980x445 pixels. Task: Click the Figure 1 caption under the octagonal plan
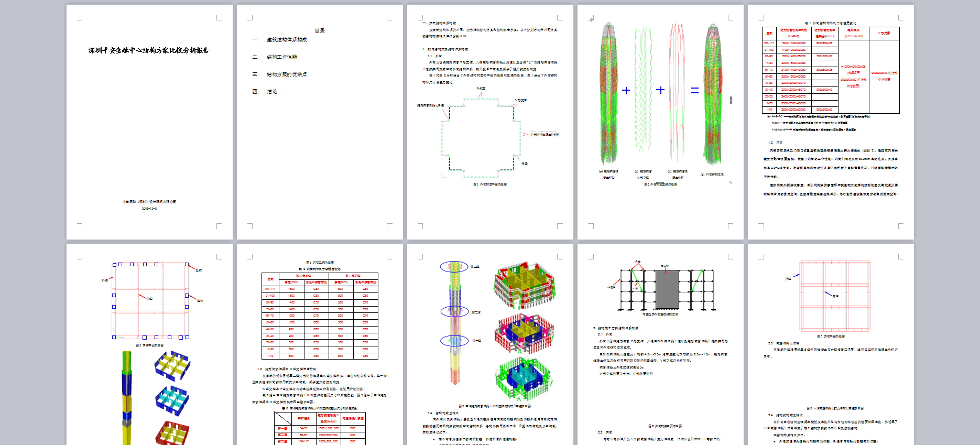(490, 184)
